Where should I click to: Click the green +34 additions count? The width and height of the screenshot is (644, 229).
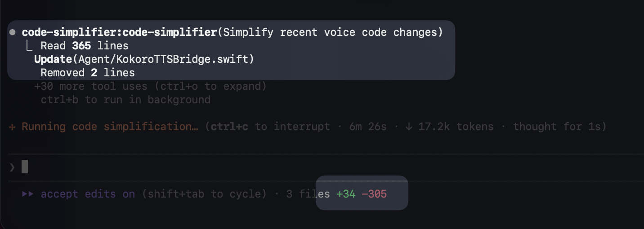346,194
